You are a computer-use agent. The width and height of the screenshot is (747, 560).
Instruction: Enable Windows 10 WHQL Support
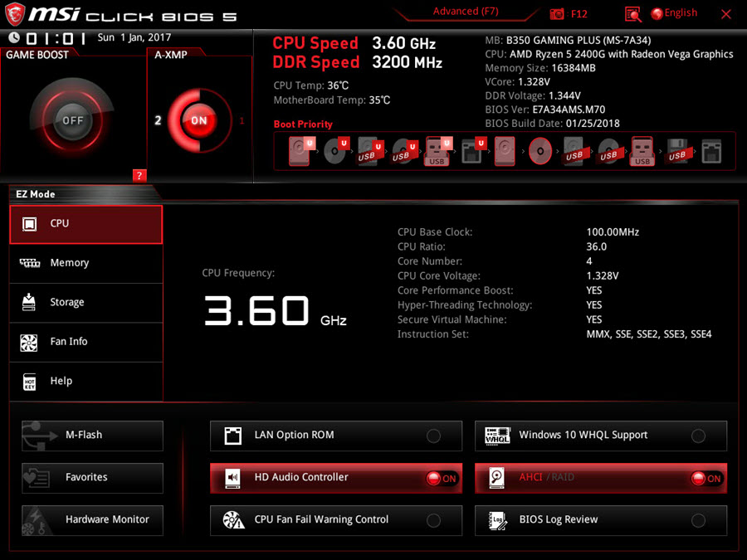pyautogui.click(x=698, y=436)
